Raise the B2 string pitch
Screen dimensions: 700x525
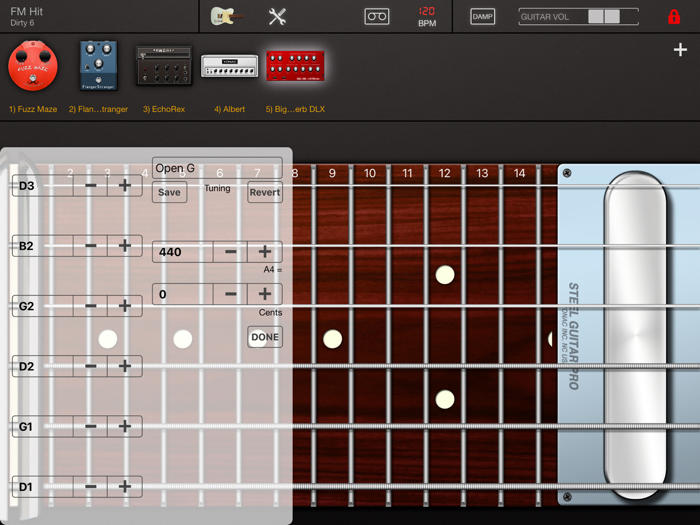[125, 246]
